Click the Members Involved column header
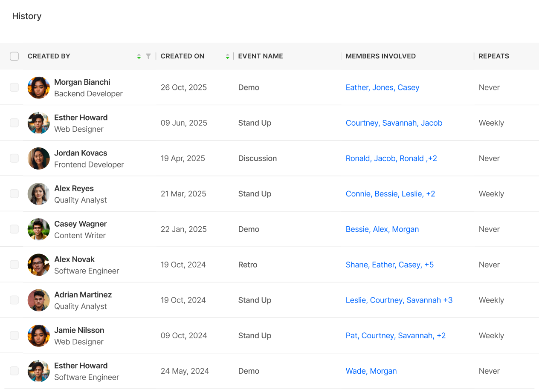The image size is (539, 392). [x=380, y=56]
